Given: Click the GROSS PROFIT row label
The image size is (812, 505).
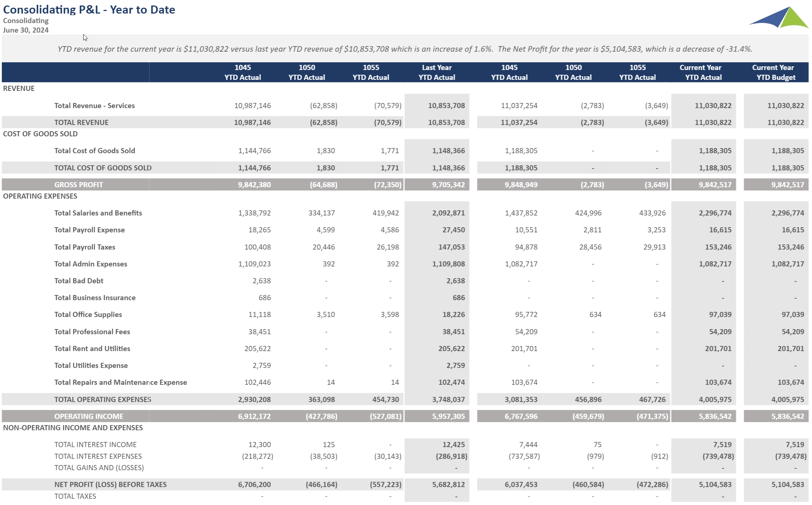Looking at the screenshot, I should pyautogui.click(x=78, y=185).
